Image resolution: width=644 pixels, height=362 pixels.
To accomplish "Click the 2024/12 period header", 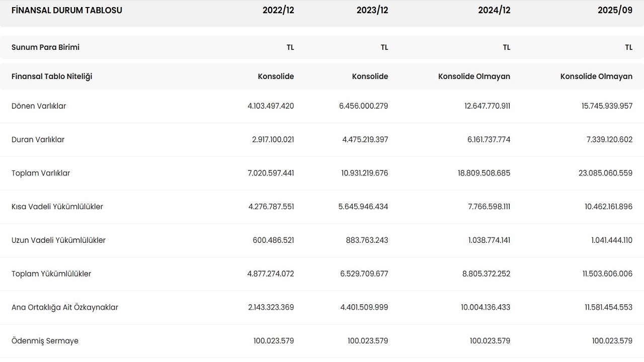I will coord(494,10).
